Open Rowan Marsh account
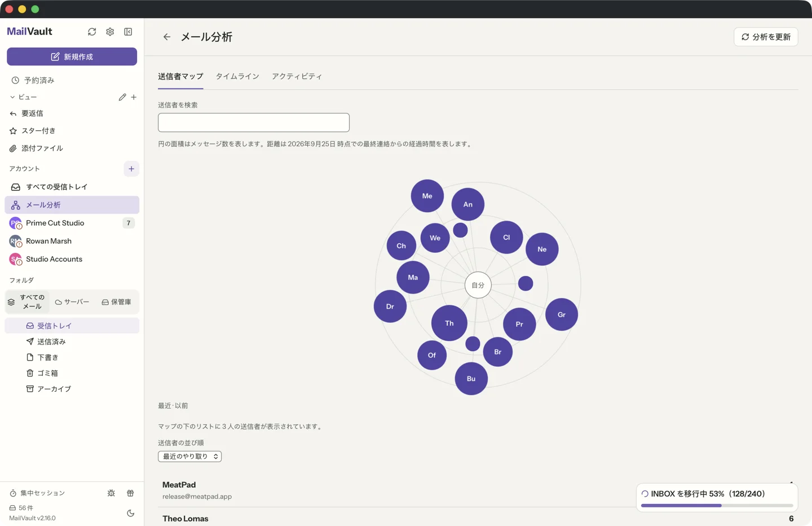The width and height of the screenshot is (812, 526). point(72,241)
